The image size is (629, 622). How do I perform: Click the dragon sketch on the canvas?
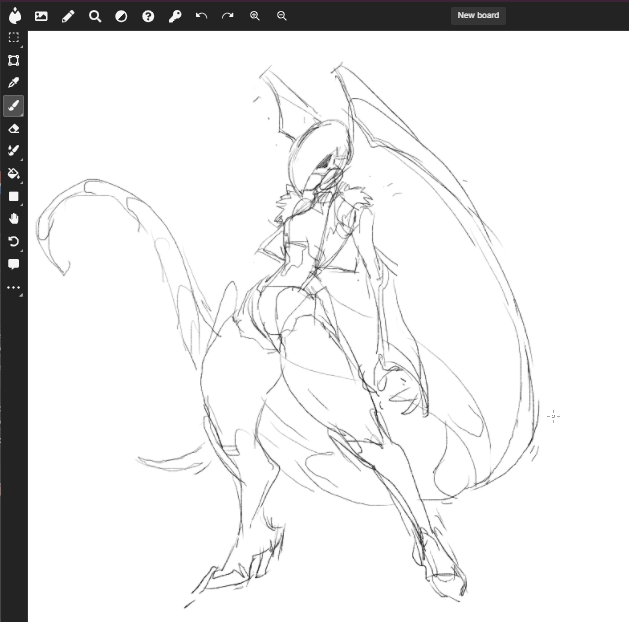coord(289,333)
